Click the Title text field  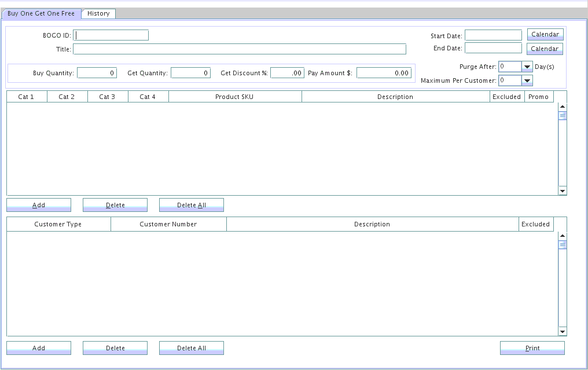click(239, 49)
